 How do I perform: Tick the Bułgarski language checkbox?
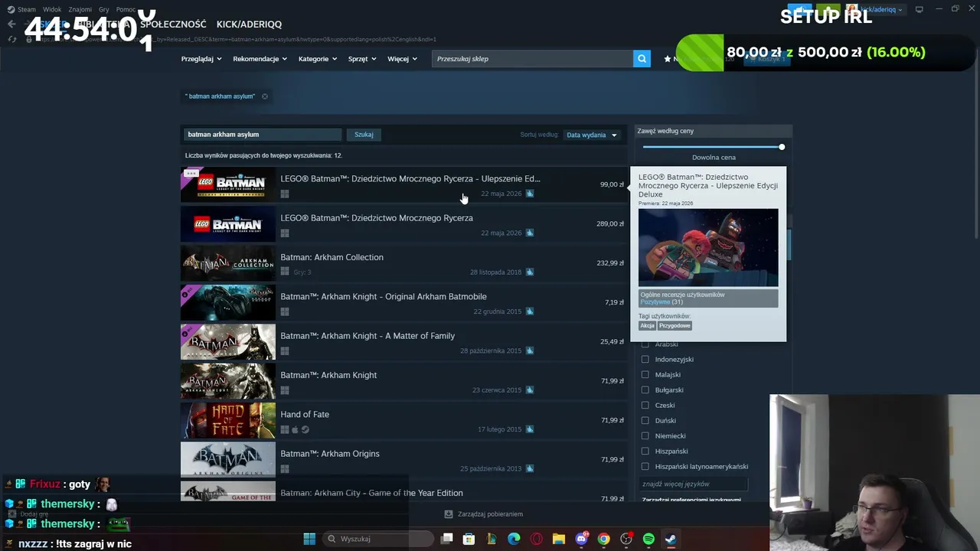[645, 390]
